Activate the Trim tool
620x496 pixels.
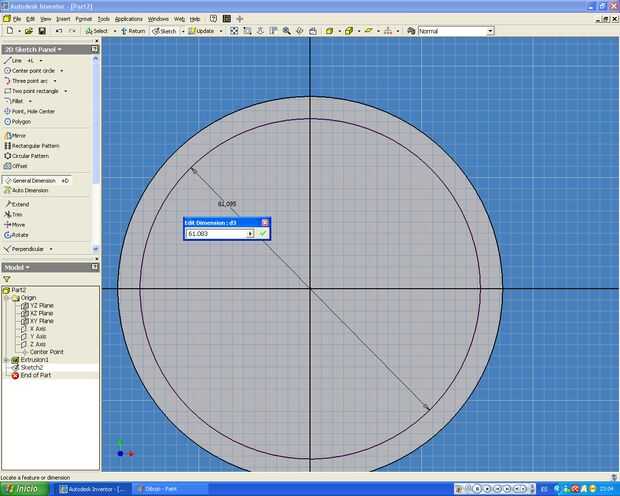coord(18,214)
